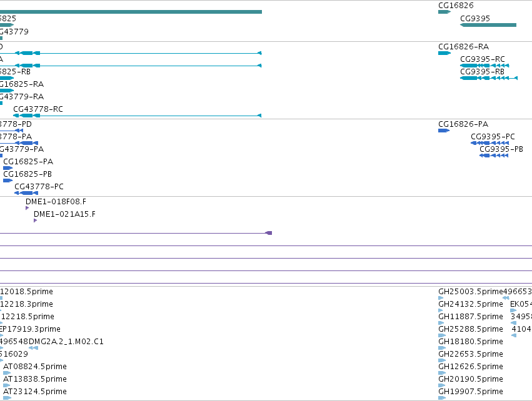This screenshot has width=532, height=401.
Task: Click the GH11887.5prime EST label
Action: [x=471, y=317]
